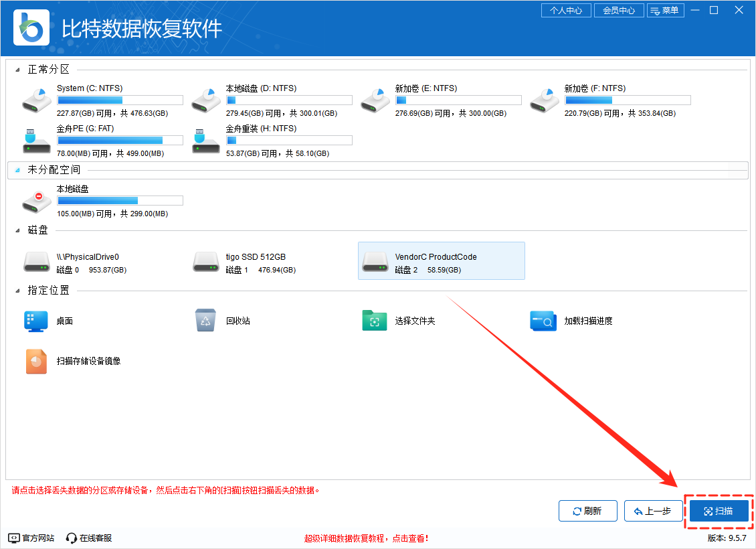Click the 加载扫描进度 load-progress icon
This screenshot has height=549, width=756.
(x=543, y=321)
